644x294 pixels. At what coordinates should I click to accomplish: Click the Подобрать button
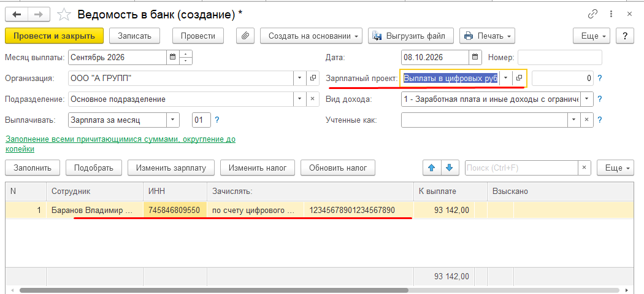[x=94, y=168]
